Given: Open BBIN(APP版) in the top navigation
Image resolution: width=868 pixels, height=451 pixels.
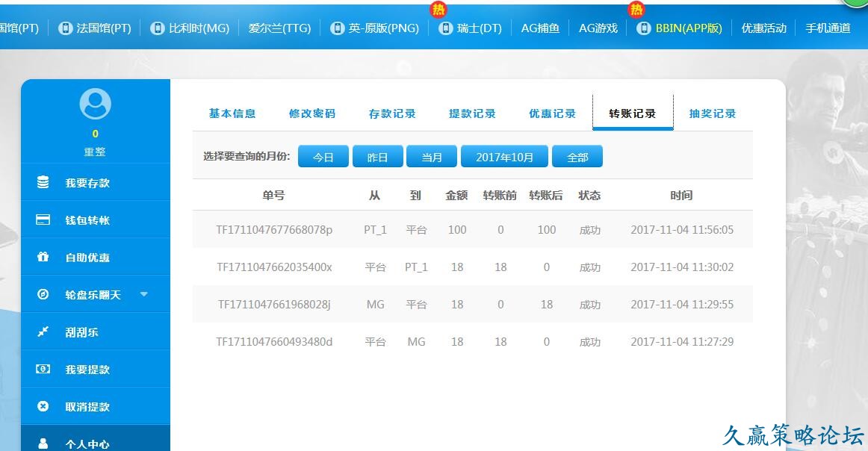Looking at the screenshot, I should click(689, 28).
